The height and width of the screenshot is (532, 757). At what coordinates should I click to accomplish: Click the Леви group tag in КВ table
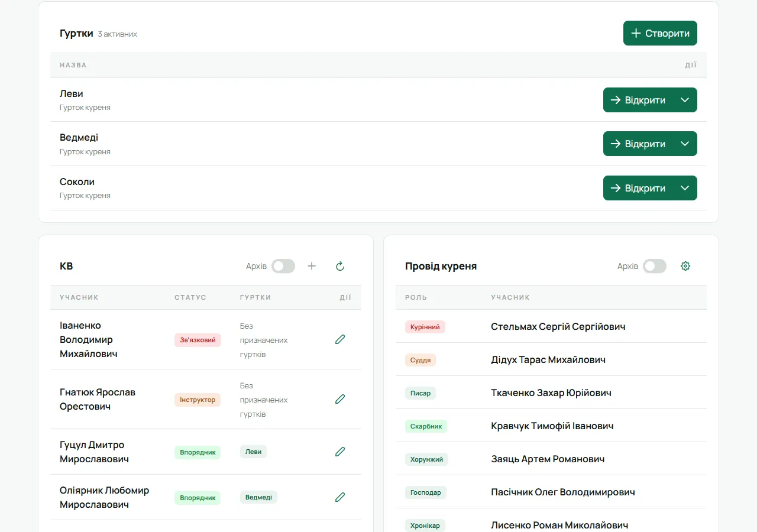[x=253, y=452]
